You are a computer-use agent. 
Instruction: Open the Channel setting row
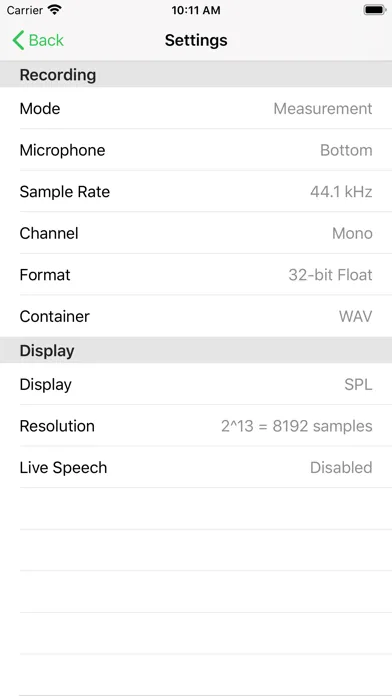pos(196,233)
